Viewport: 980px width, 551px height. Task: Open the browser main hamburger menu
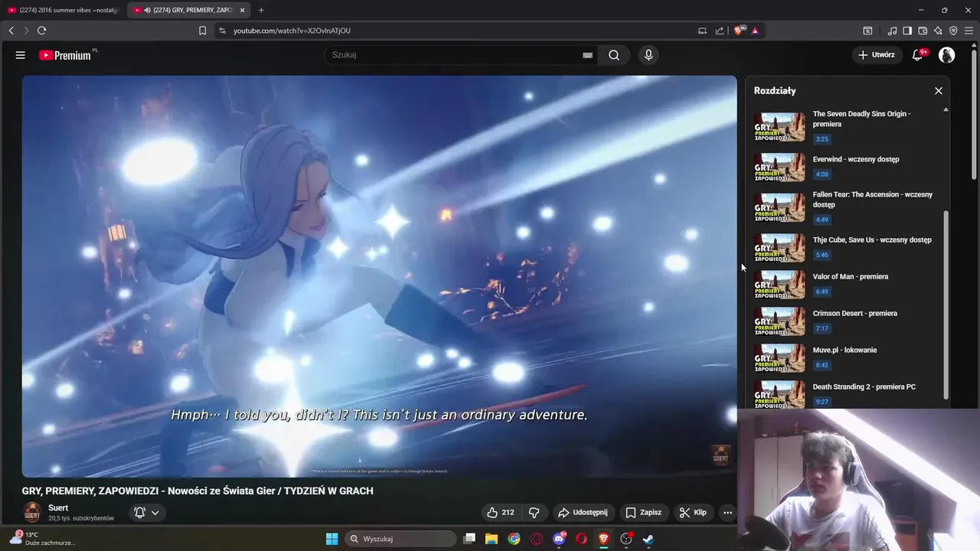coord(969,31)
